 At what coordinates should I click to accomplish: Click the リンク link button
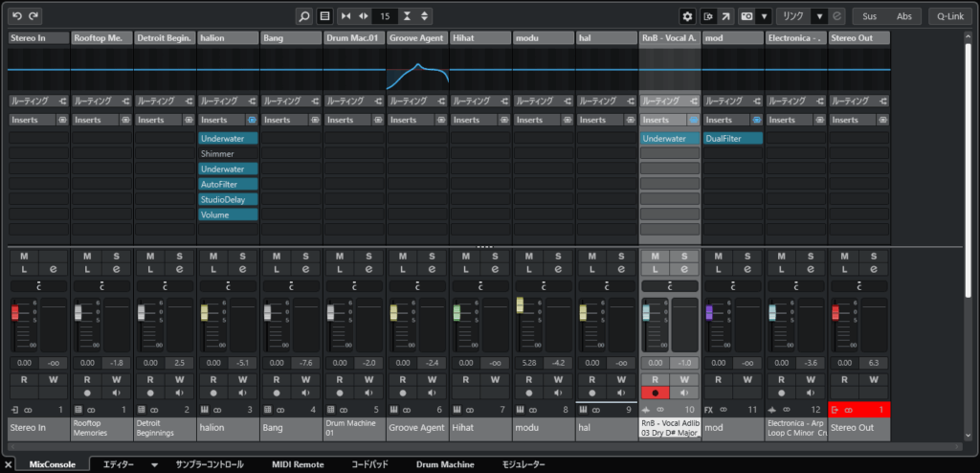pos(793,16)
